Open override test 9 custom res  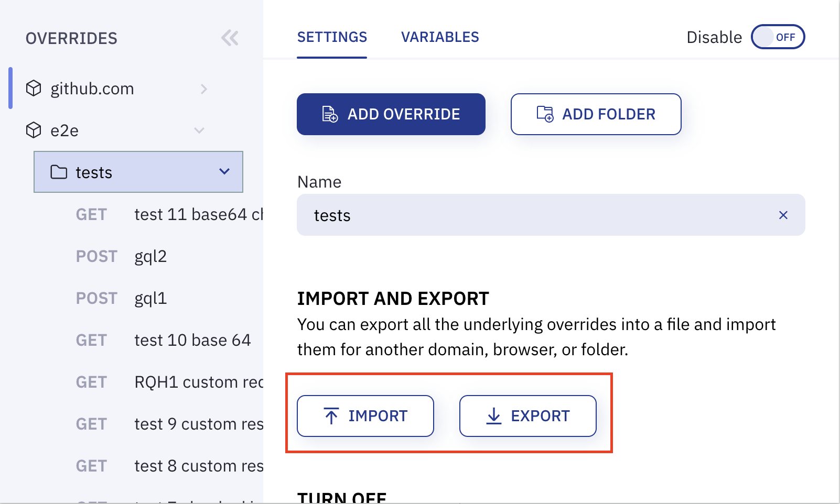169,424
